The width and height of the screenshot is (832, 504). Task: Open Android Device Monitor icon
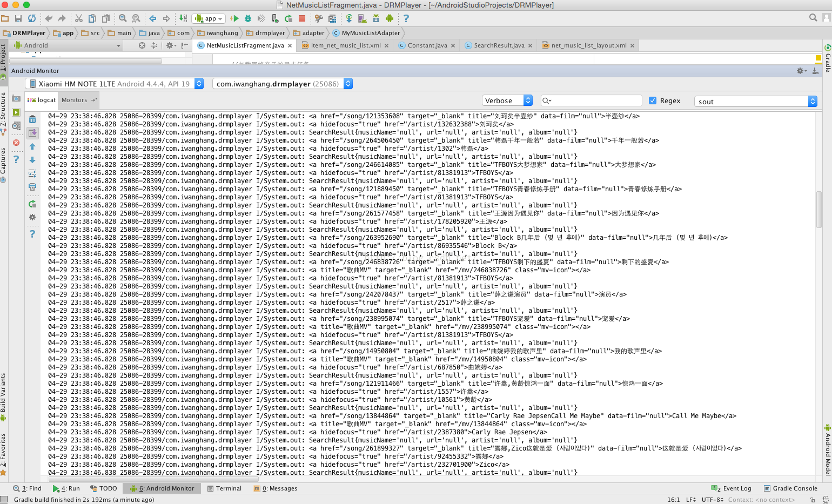coord(390,18)
